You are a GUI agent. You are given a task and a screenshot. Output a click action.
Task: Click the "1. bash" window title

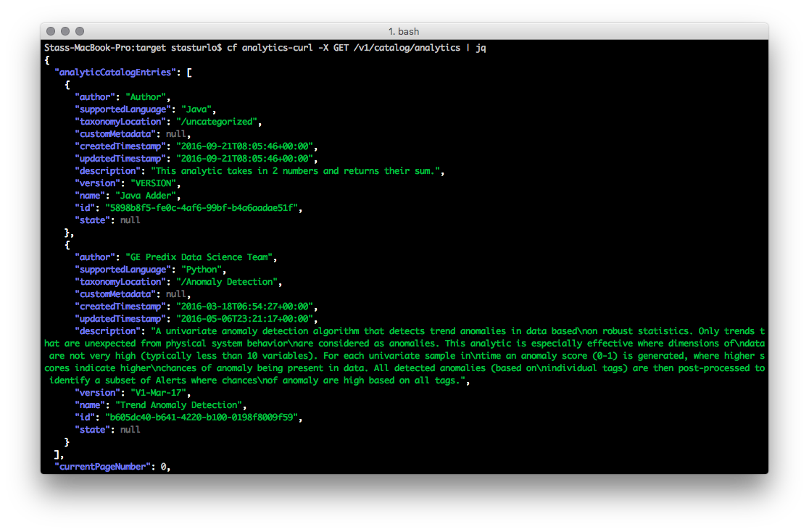pos(404,31)
